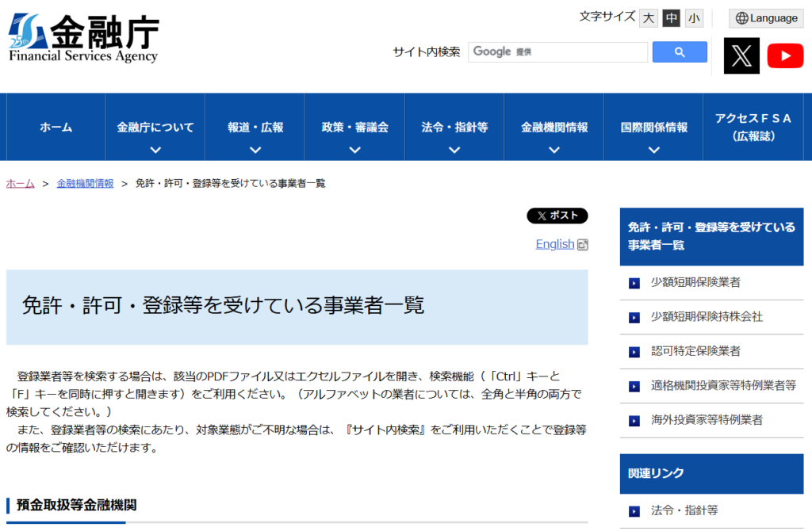Click the X ポスト share button
Image resolution: width=812 pixels, height=531 pixels.
click(557, 216)
